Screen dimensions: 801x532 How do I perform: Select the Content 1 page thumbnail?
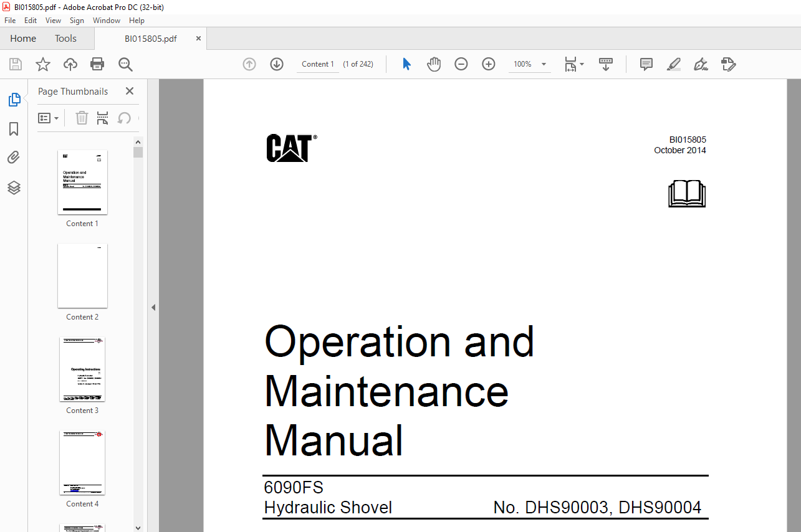coord(82,182)
